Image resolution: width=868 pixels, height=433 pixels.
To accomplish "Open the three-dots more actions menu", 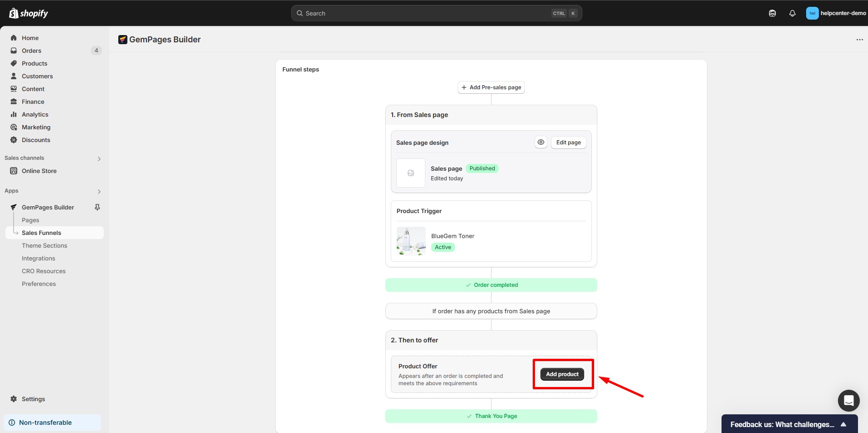I will (x=859, y=40).
